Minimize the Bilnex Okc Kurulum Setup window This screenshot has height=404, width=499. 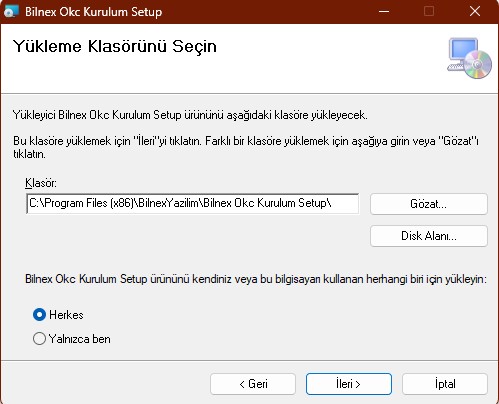coord(384,11)
